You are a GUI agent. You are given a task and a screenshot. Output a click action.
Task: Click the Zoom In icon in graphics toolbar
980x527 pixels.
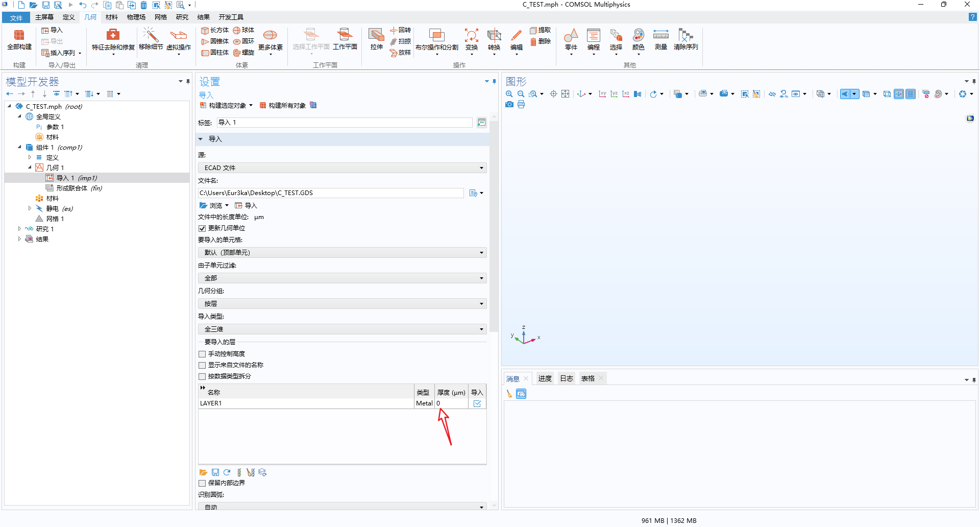point(509,94)
